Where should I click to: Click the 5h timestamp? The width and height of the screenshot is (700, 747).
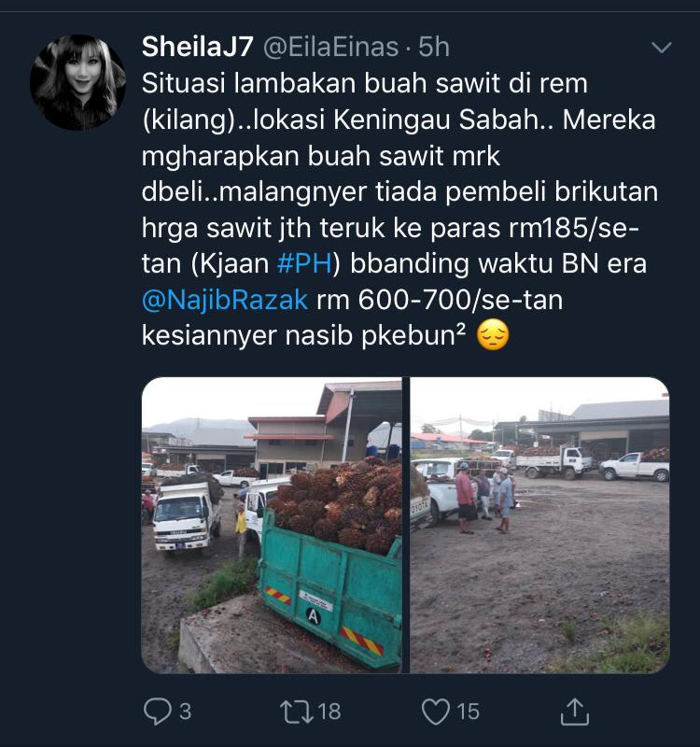point(433,48)
